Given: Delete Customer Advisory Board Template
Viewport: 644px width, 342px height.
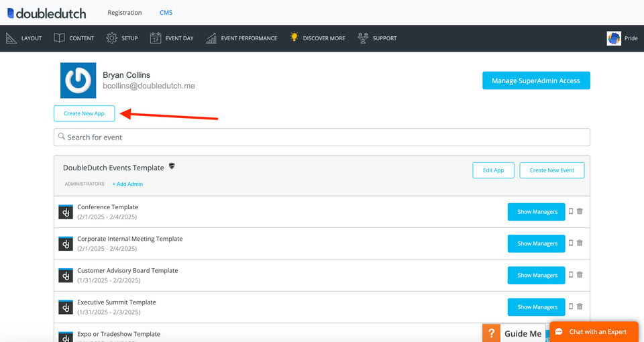Looking at the screenshot, I should [580, 274].
